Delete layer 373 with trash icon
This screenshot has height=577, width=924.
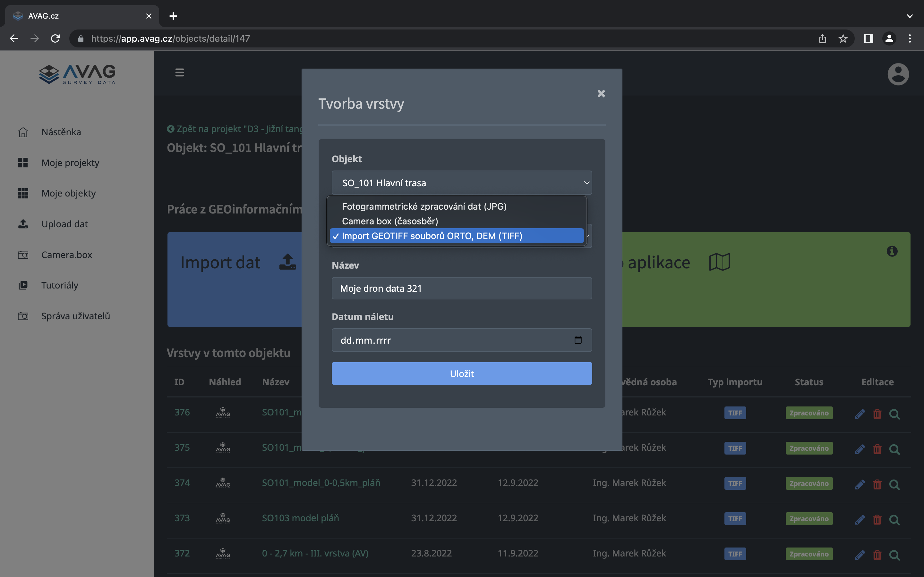tap(877, 519)
